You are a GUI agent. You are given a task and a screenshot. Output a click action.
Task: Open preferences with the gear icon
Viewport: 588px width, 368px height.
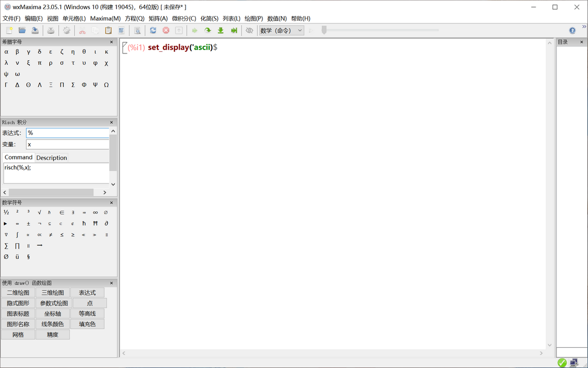pos(66,30)
